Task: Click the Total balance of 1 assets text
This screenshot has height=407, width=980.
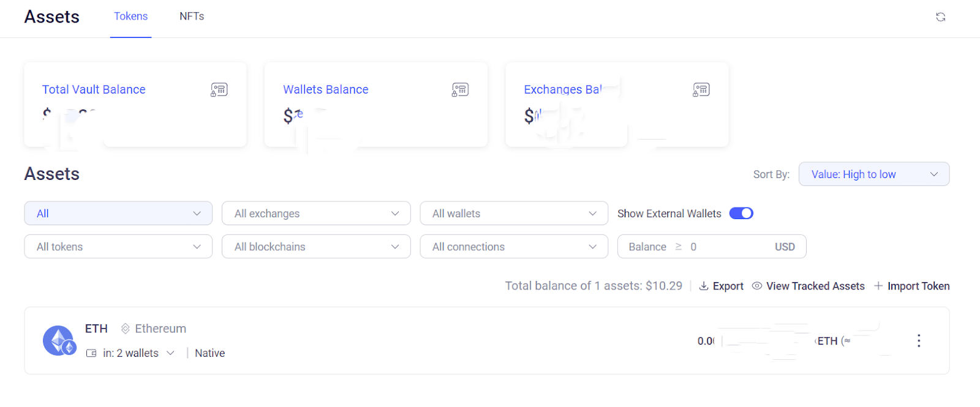Action: (594, 286)
